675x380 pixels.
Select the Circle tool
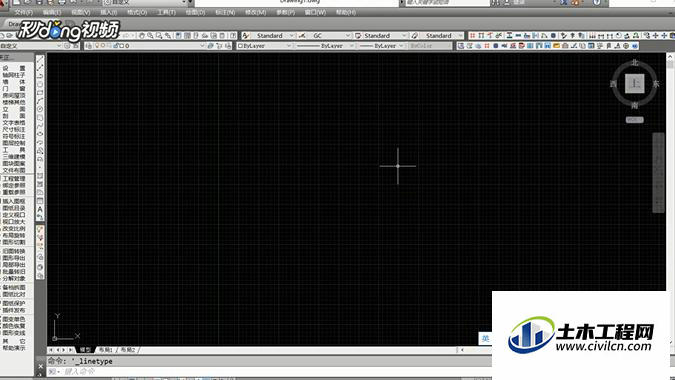point(40,109)
